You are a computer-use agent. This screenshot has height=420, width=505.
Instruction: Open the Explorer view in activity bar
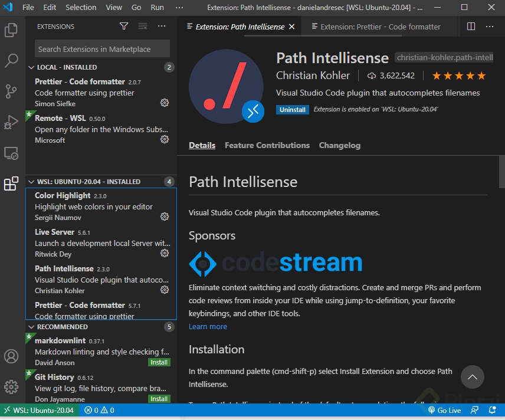[11, 29]
